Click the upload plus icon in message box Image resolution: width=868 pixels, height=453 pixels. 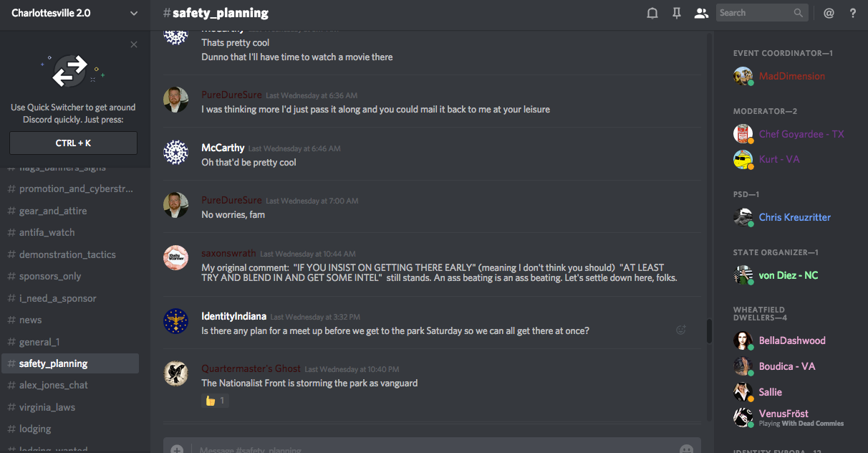coord(177,449)
